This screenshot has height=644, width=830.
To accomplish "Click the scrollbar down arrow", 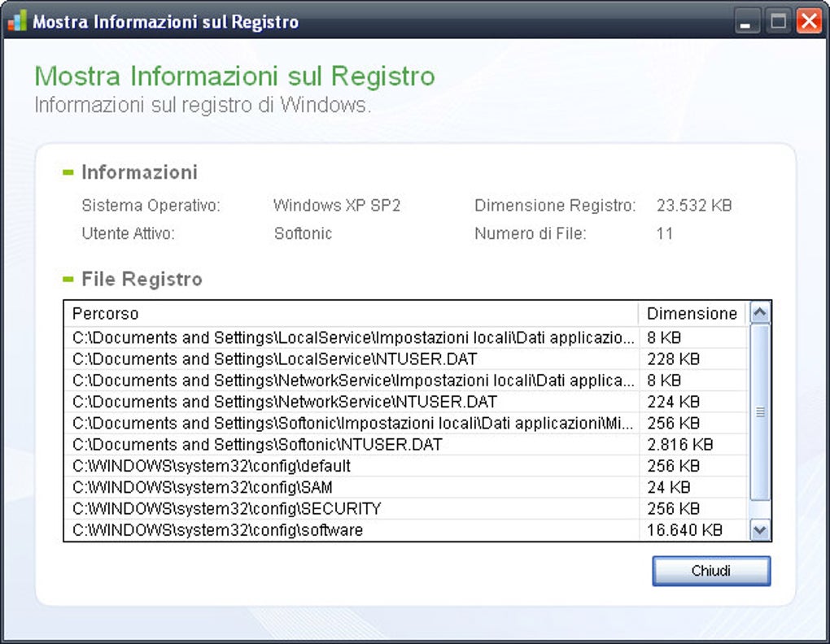I will coord(758,529).
